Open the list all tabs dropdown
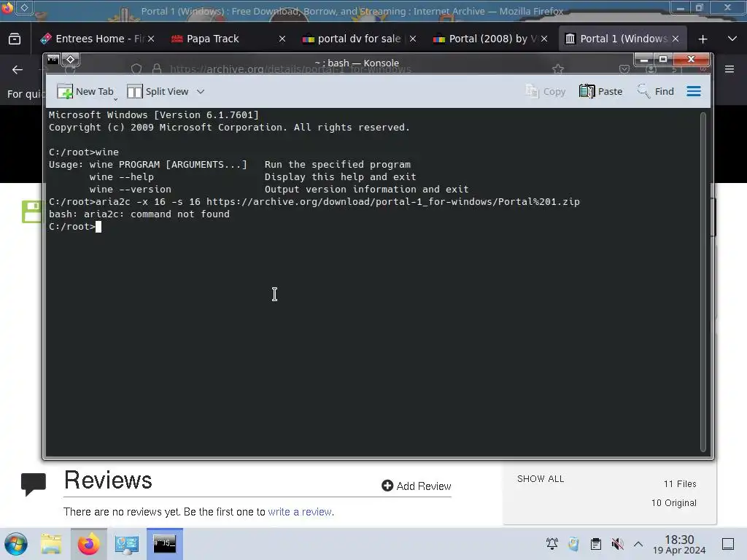The height and width of the screenshot is (560, 747). coord(732,39)
